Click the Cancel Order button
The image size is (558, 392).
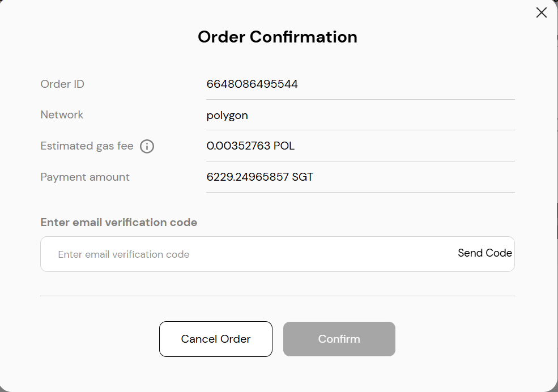coord(216,339)
